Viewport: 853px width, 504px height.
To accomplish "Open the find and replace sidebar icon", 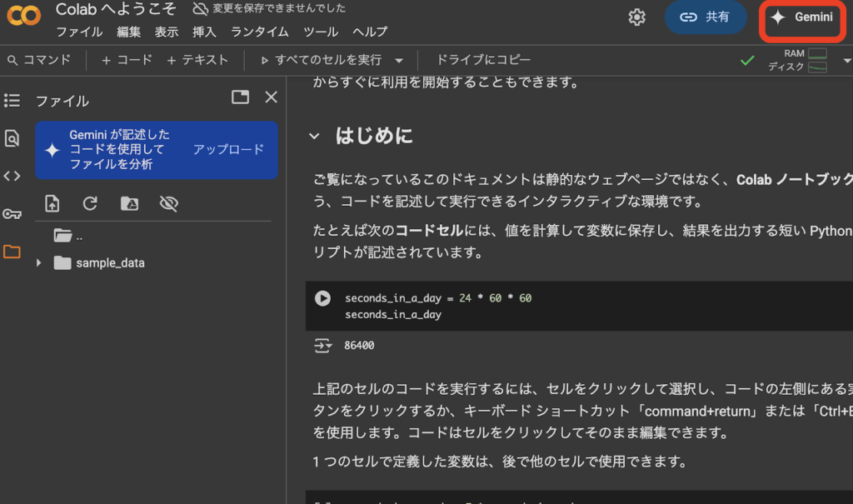I will click(12, 138).
